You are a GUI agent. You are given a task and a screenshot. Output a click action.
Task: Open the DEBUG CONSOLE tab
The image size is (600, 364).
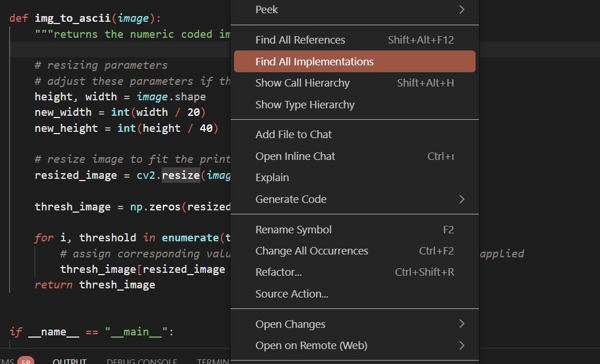click(x=142, y=361)
